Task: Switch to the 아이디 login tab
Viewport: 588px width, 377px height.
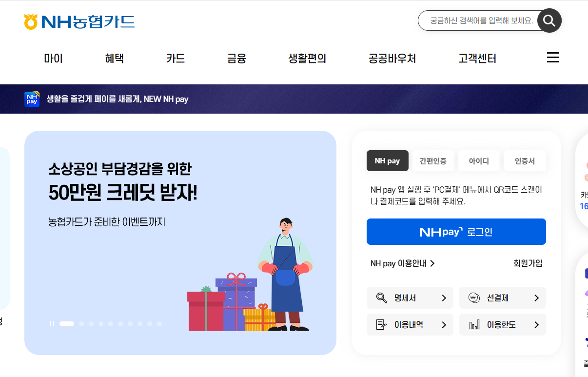Action: pyautogui.click(x=479, y=161)
